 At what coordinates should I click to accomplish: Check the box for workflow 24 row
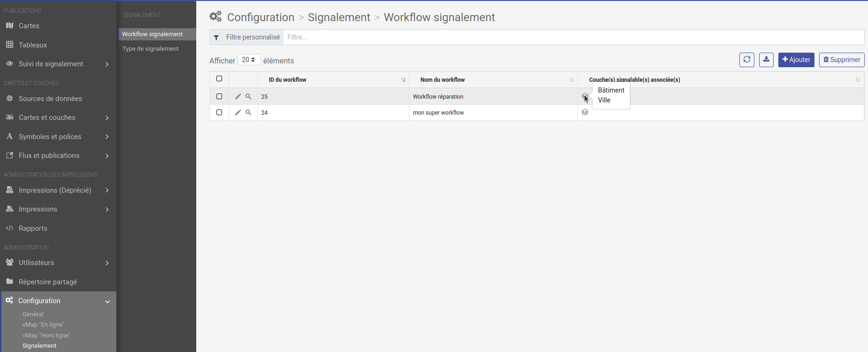click(219, 112)
